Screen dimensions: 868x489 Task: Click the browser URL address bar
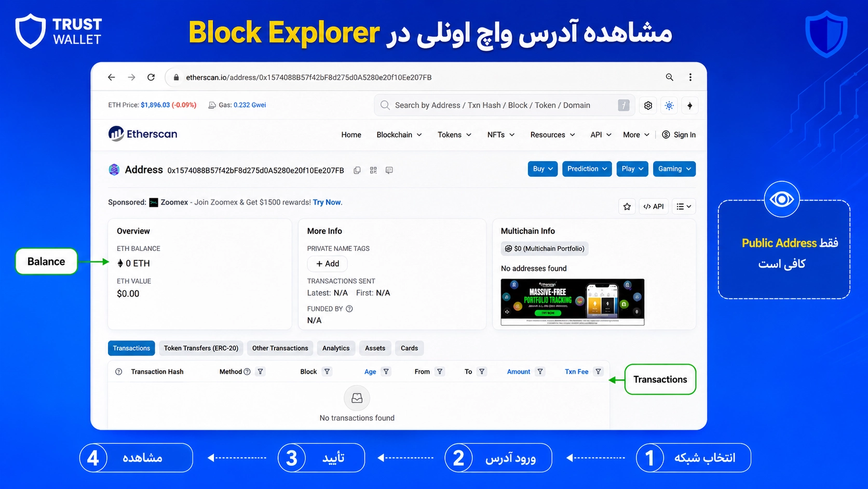(410, 77)
